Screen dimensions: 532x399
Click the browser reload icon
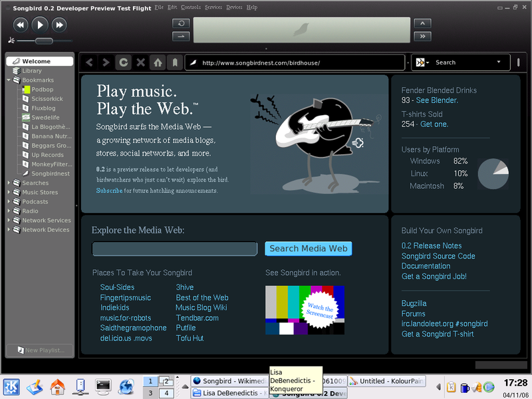tap(123, 63)
